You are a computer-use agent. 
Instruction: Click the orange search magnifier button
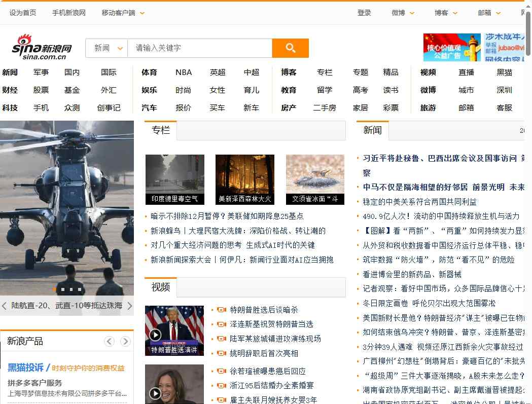pos(290,48)
